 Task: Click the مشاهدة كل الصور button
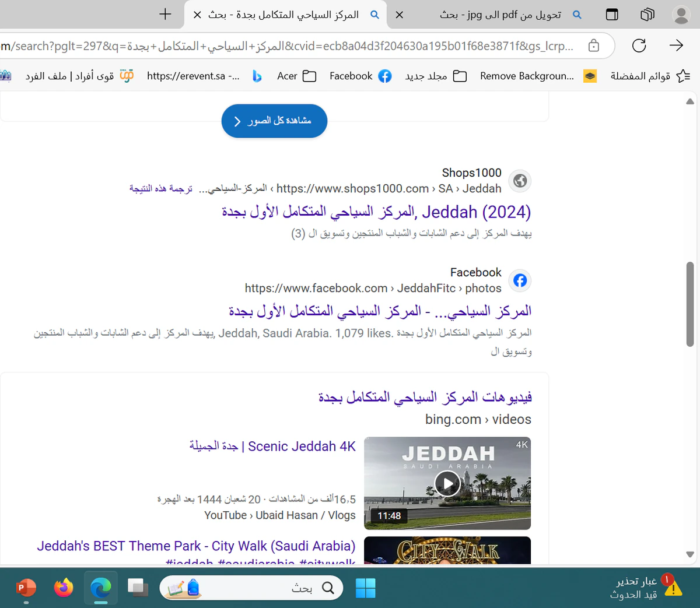pyautogui.click(x=274, y=121)
